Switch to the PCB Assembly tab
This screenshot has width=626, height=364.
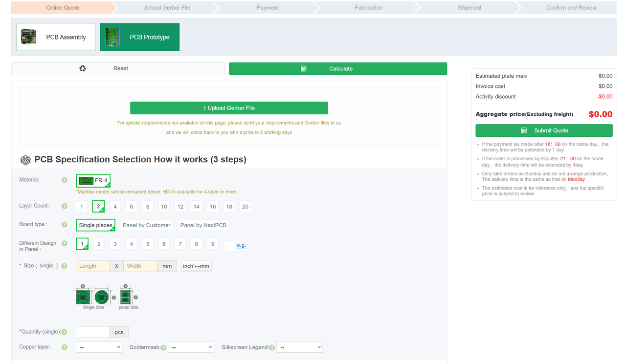click(x=56, y=37)
